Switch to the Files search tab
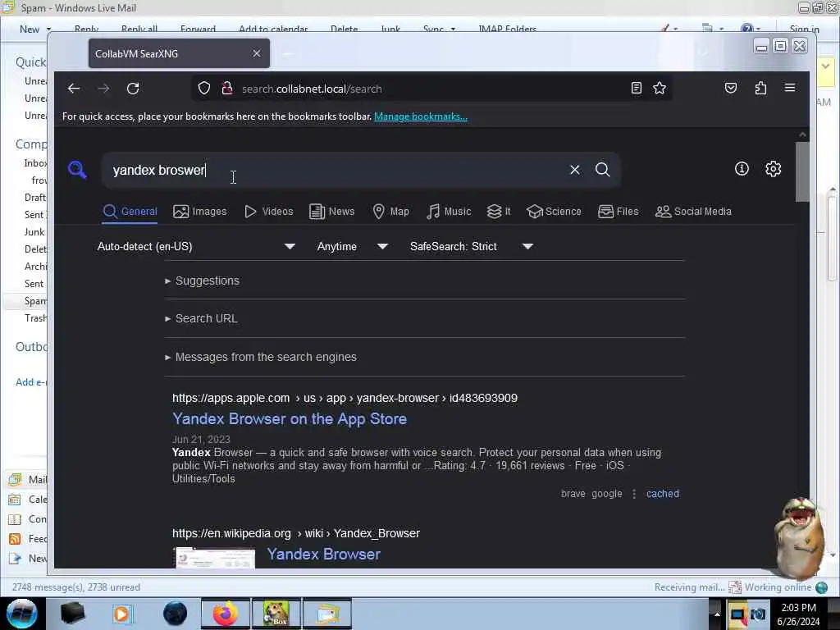Image resolution: width=840 pixels, height=630 pixels. click(619, 212)
